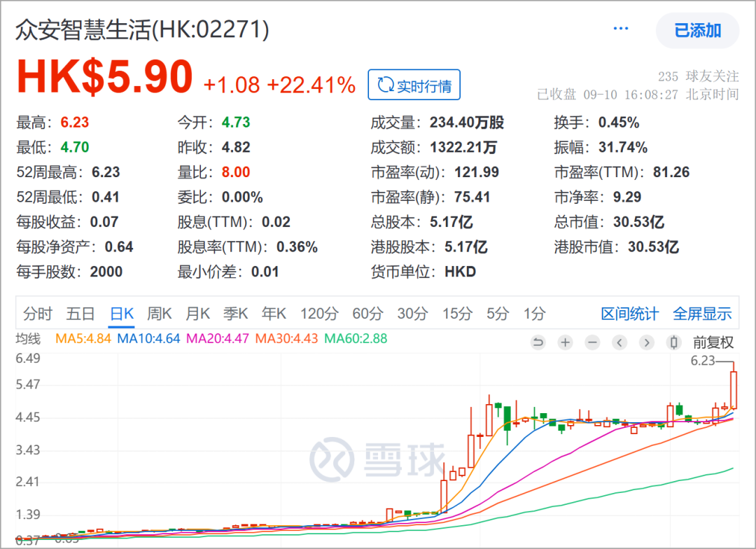Click 市盈率(TTM) value 81.26

[x=671, y=172]
